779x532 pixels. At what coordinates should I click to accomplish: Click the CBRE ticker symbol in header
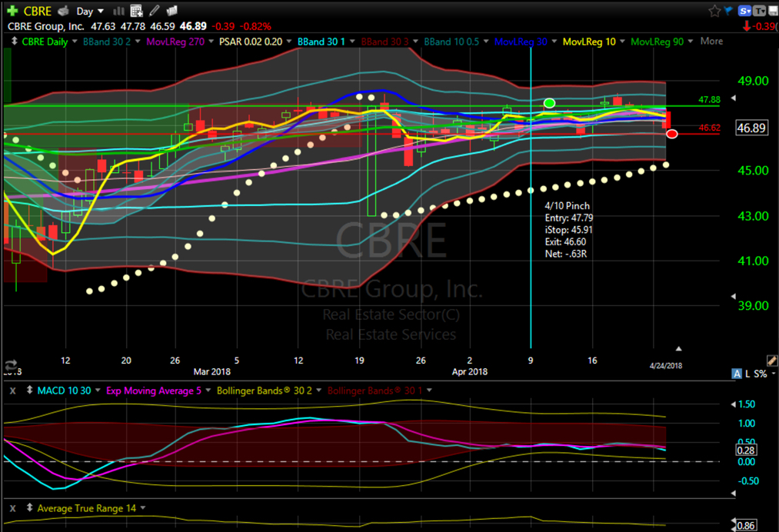37,11
